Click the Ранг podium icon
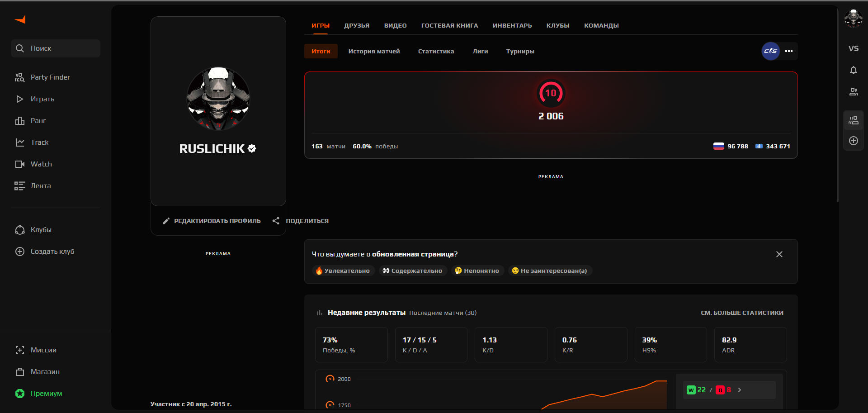This screenshot has height=413, width=868. point(19,121)
